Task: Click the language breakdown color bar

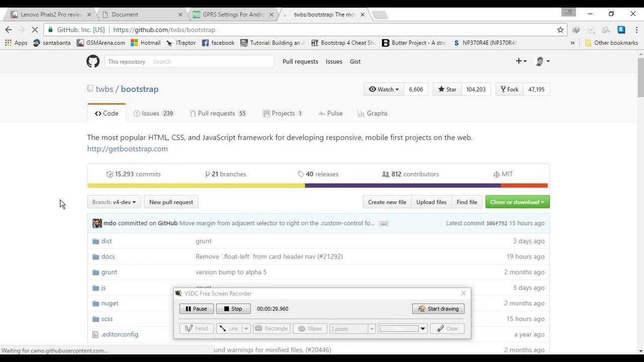Action: 317,186
